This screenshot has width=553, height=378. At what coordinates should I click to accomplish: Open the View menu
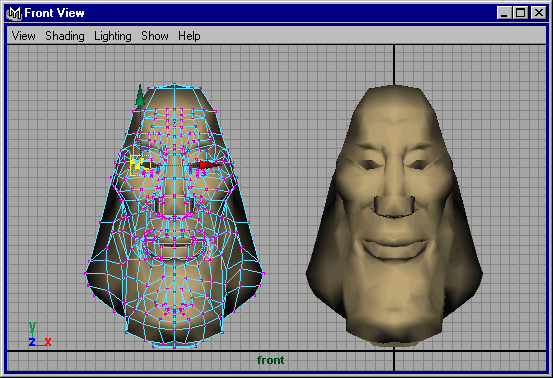click(24, 36)
